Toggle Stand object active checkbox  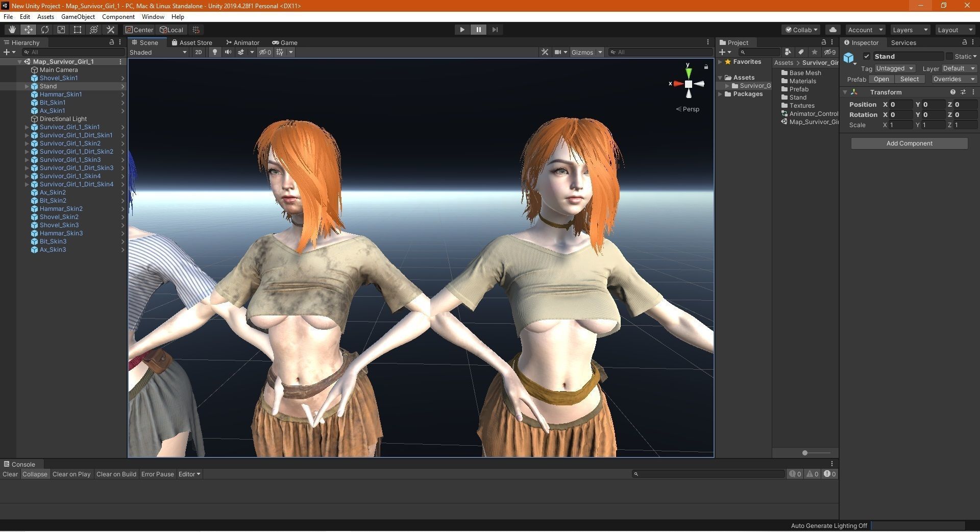[x=867, y=56]
